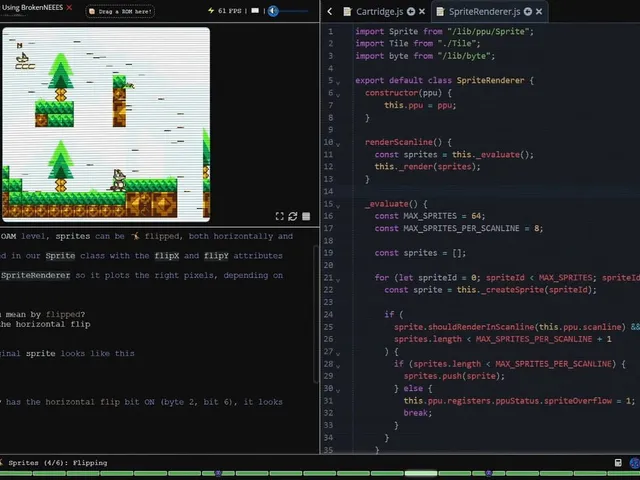Click the 'flipY' highlighted term
Viewport: 640px width, 480px height.
(216, 256)
